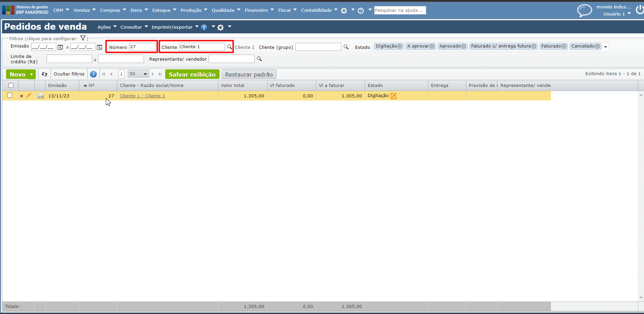Open the Estoque menu
This screenshot has width=644, height=314.
point(164,10)
